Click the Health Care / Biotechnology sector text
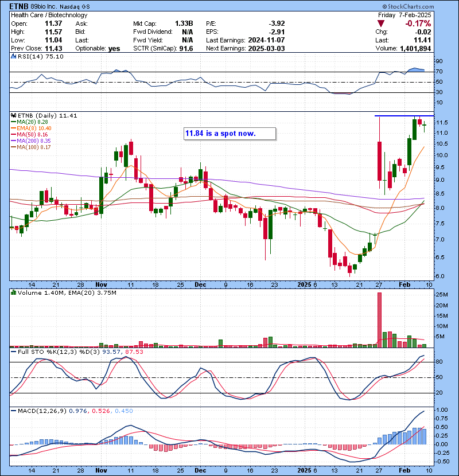 point(49,15)
